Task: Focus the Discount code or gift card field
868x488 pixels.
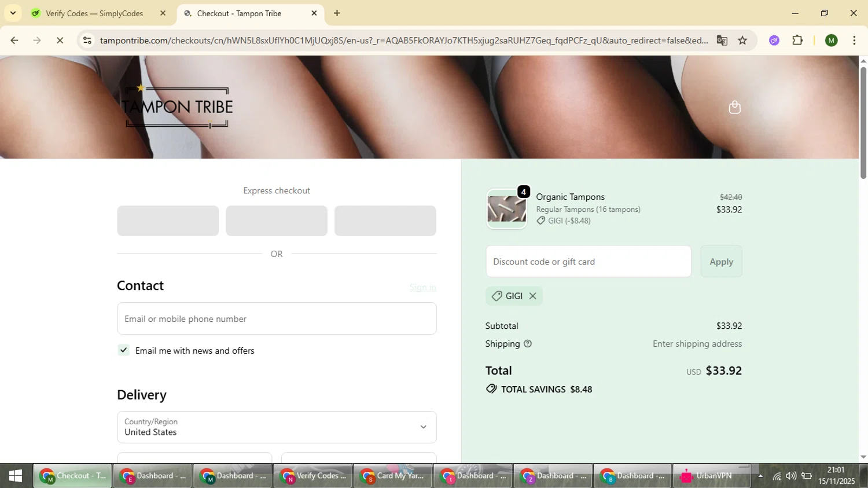Action: pyautogui.click(x=588, y=262)
